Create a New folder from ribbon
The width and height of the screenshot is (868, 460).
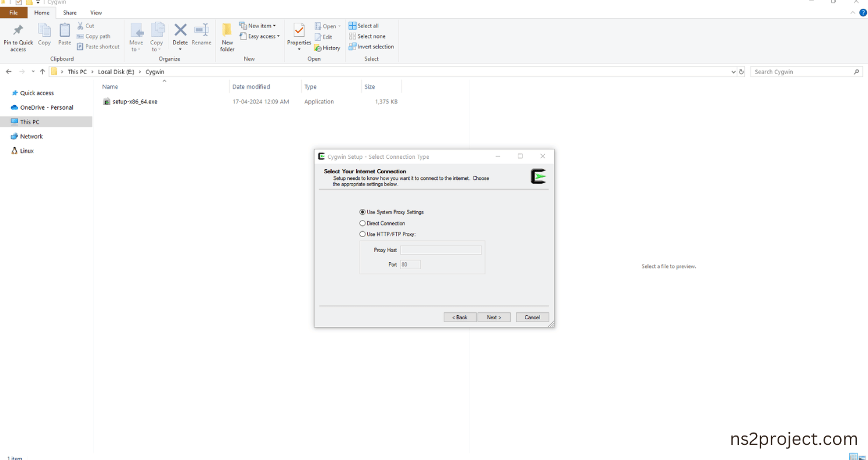pos(227,37)
